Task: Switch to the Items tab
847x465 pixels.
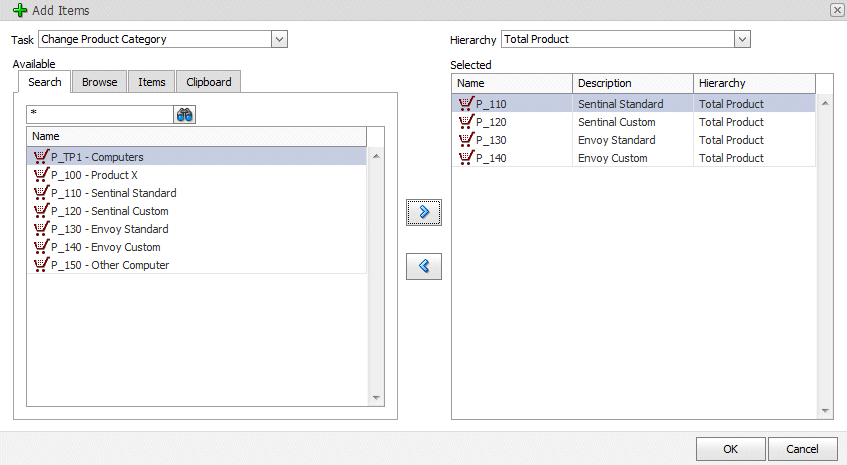Action: click(152, 82)
